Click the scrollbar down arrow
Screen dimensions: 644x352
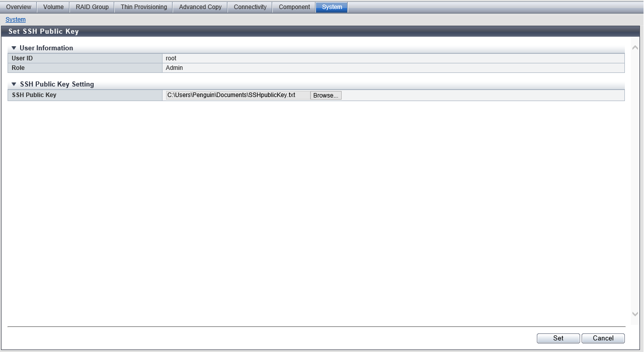(x=635, y=314)
